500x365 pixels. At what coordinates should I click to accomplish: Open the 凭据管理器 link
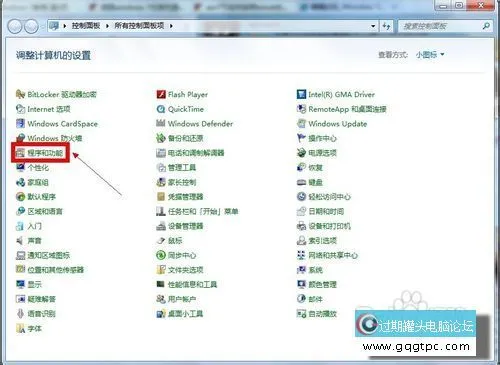click(186, 197)
